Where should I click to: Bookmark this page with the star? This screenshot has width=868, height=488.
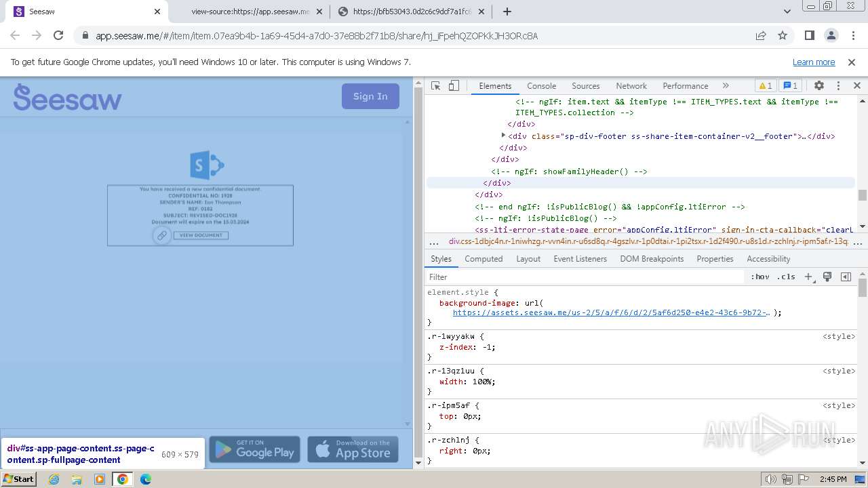tap(783, 35)
